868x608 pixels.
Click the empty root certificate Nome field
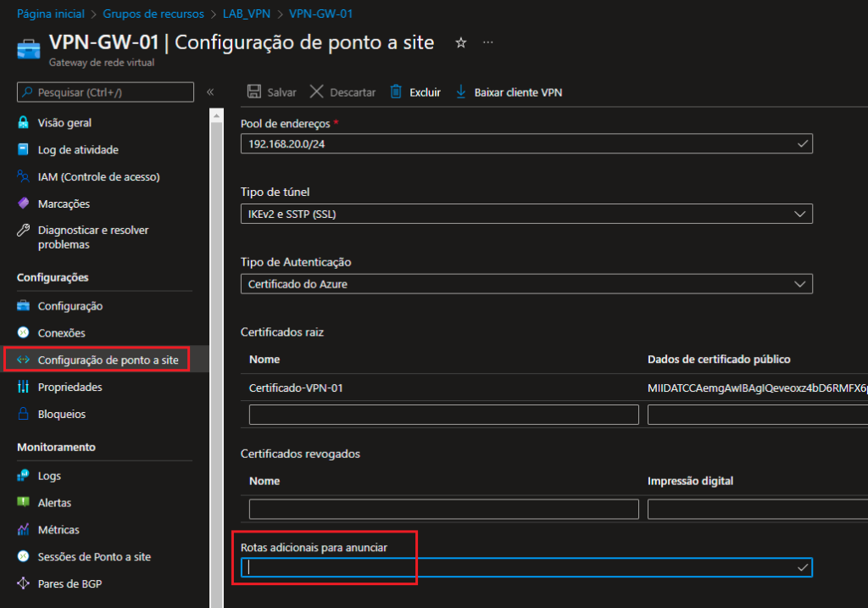tap(443, 415)
